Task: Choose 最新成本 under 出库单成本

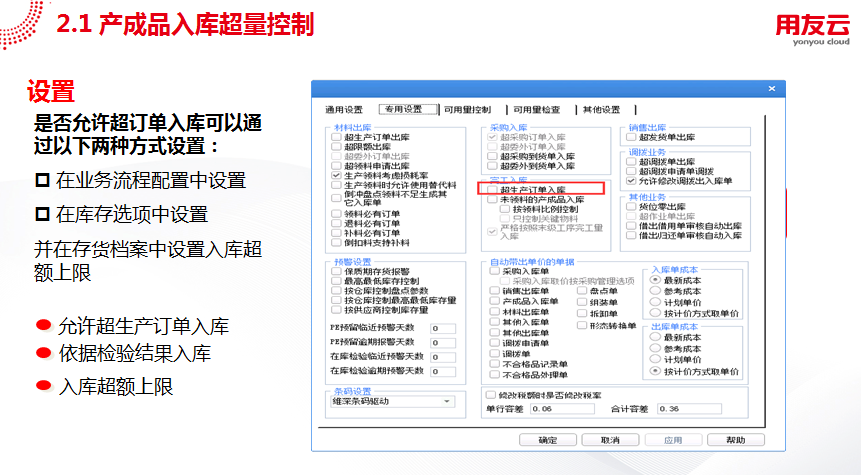Action: click(655, 337)
